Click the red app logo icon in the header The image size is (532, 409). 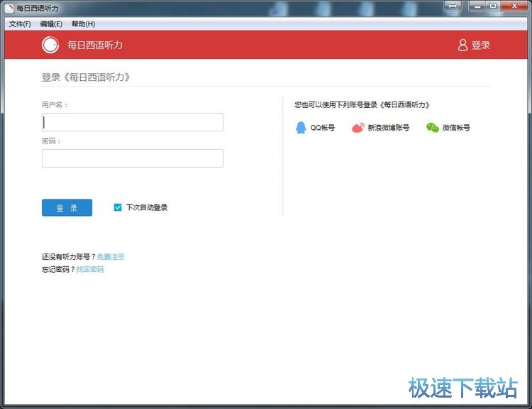click(x=50, y=45)
